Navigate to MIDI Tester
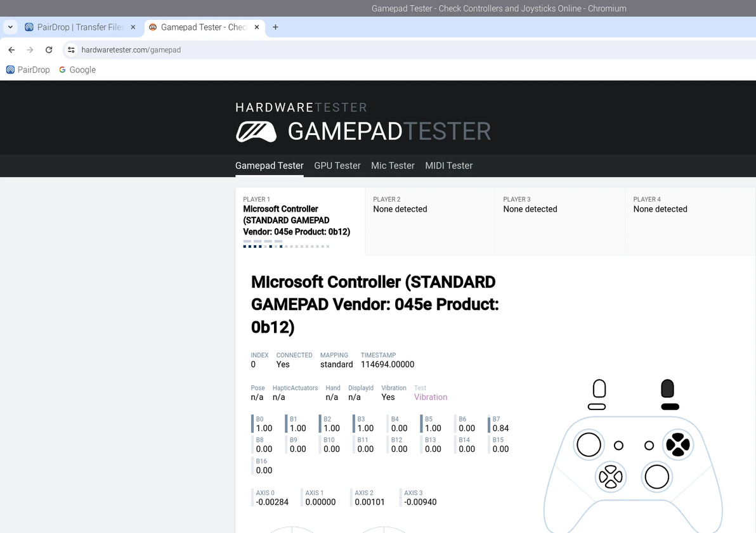Image resolution: width=756 pixels, height=533 pixels. coord(448,165)
